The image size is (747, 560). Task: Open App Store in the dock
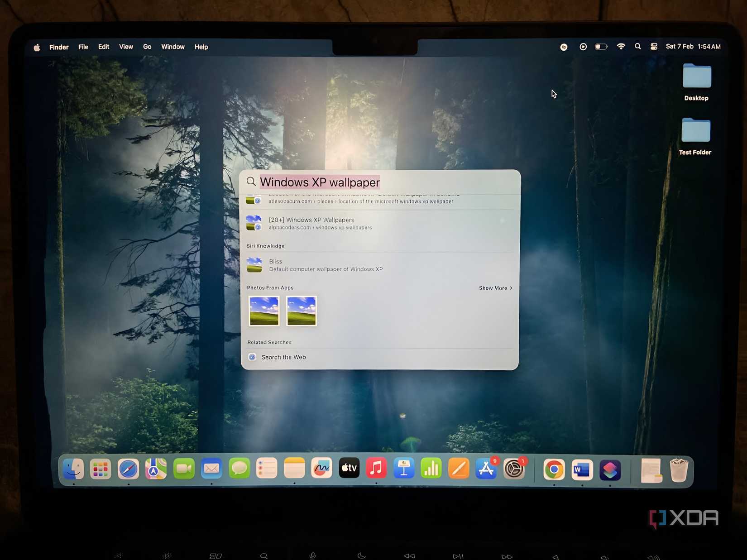click(486, 469)
